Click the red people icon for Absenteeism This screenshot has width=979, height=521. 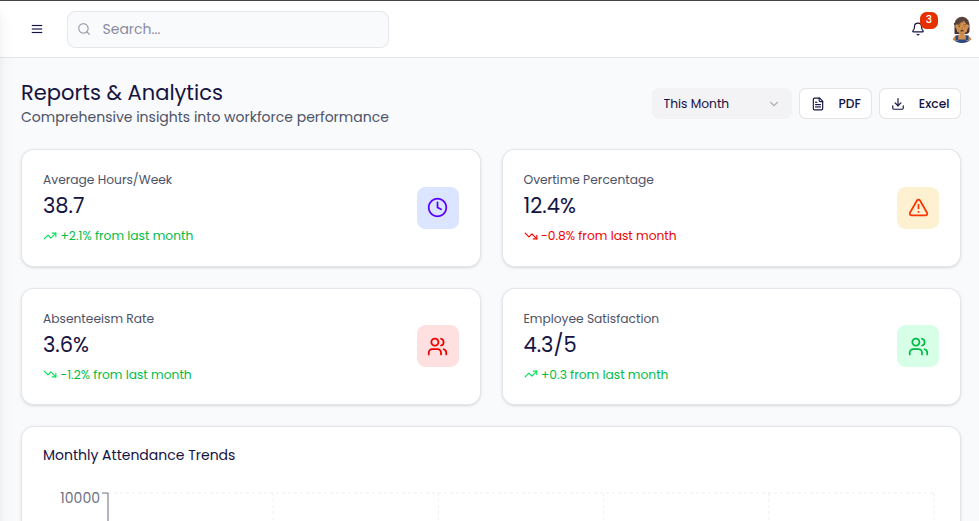[437, 346]
